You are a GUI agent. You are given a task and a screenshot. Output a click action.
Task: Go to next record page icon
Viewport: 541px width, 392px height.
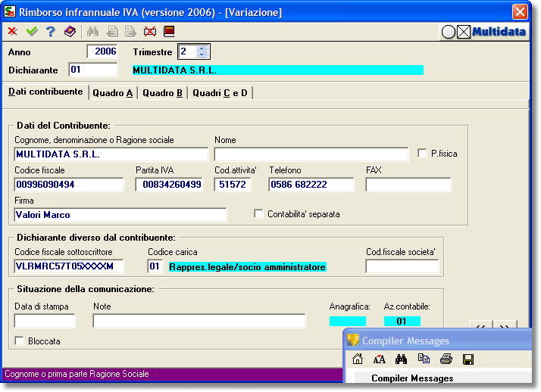point(131,32)
